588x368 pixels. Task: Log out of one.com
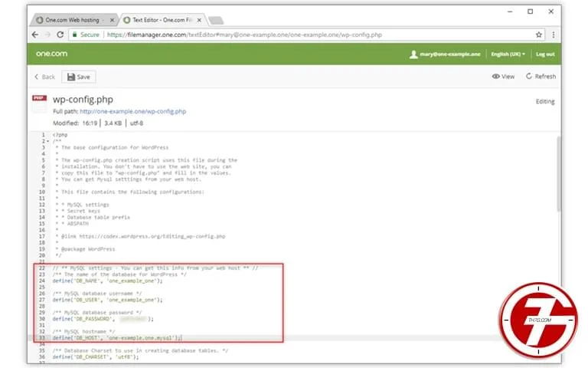tap(545, 54)
